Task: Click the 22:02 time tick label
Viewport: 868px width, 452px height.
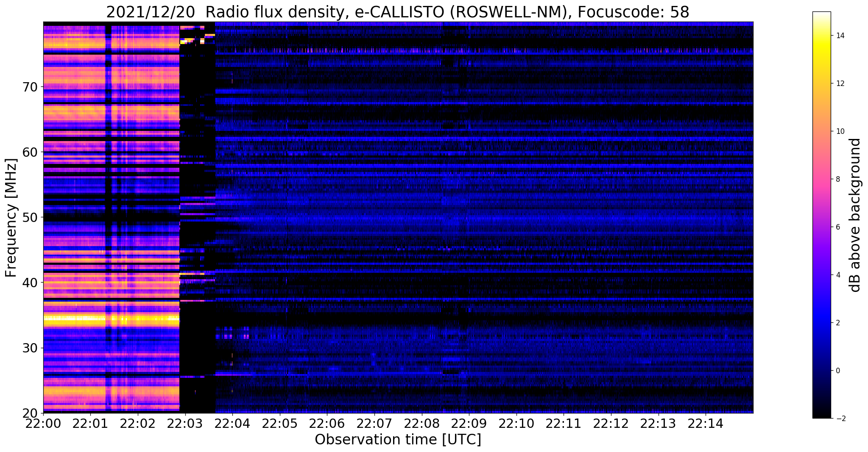Action: click(x=138, y=424)
